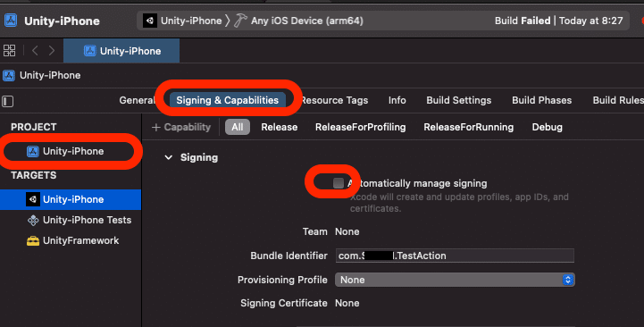Image resolution: width=644 pixels, height=327 pixels.
Task: Switch to the Build Settings tab
Action: point(459,100)
